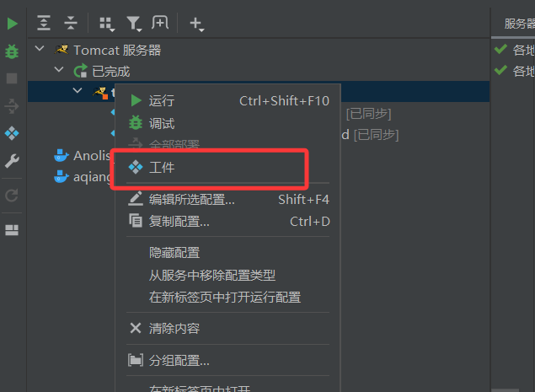The width and height of the screenshot is (535, 392).
Task: Open the Add Service plus dropdown
Action: click(197, 24)
